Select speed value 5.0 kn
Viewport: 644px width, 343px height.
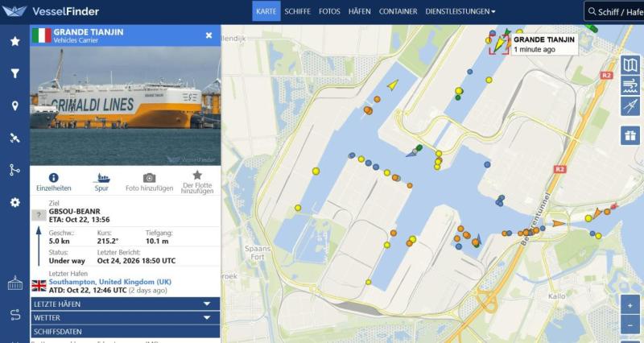tap(59, 241)
